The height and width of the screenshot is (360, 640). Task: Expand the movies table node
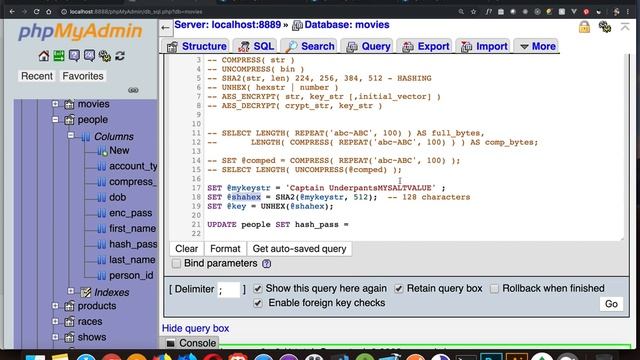(55, 104)
